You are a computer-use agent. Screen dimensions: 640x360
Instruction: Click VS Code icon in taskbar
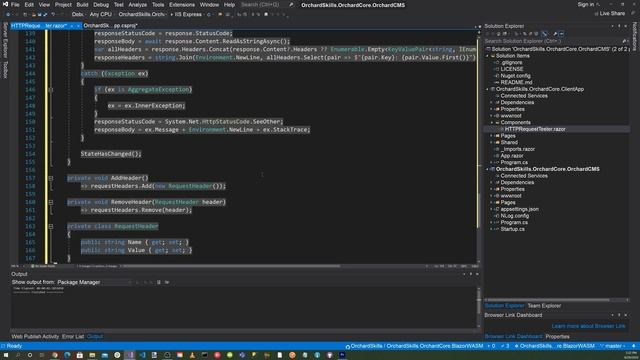142,355
